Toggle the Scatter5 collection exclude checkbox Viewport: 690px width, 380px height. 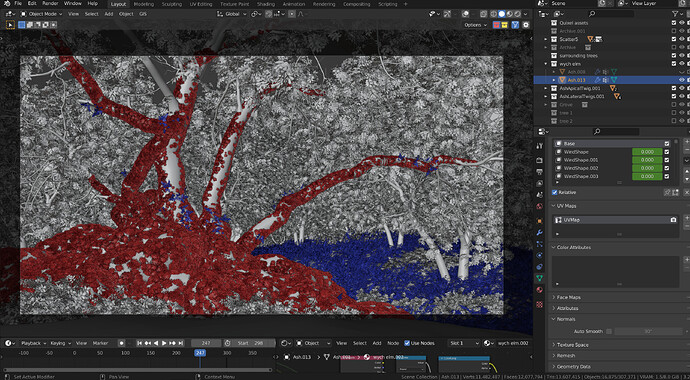[674, 39]
